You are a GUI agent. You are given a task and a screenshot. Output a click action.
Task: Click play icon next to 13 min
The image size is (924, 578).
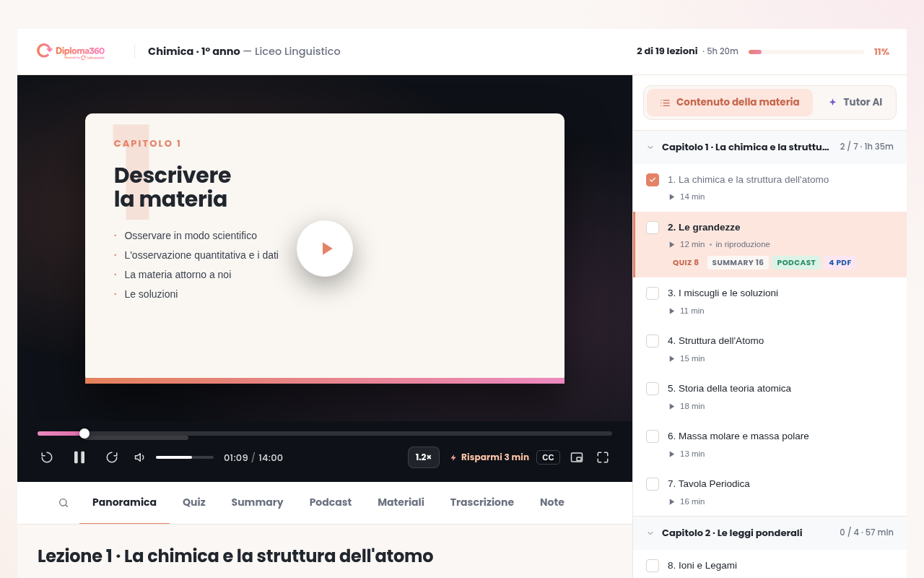pos(672,454)
